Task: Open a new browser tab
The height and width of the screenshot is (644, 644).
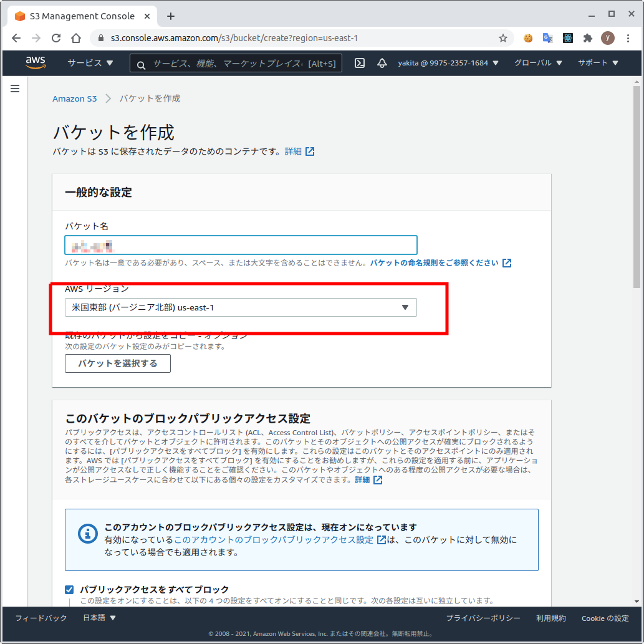Action: (171, 16)
